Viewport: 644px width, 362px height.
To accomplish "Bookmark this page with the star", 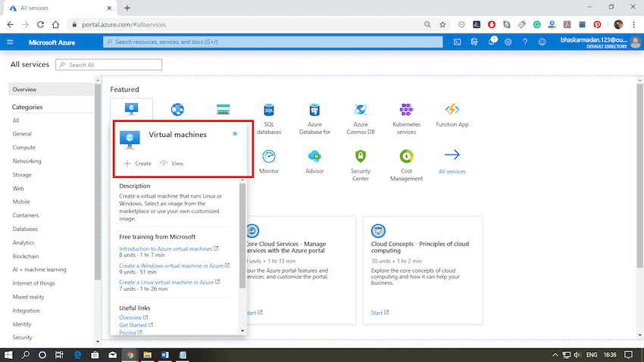I will (x=442, y=25).
